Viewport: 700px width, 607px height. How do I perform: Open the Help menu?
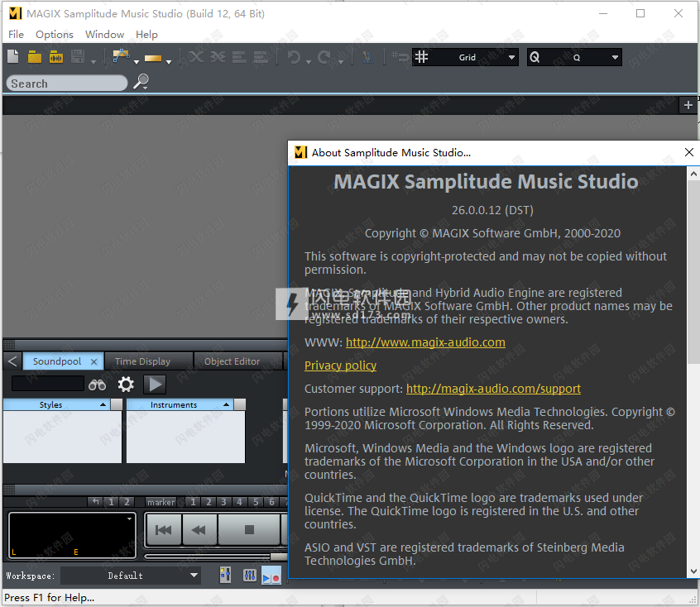(x=146, y=35)
